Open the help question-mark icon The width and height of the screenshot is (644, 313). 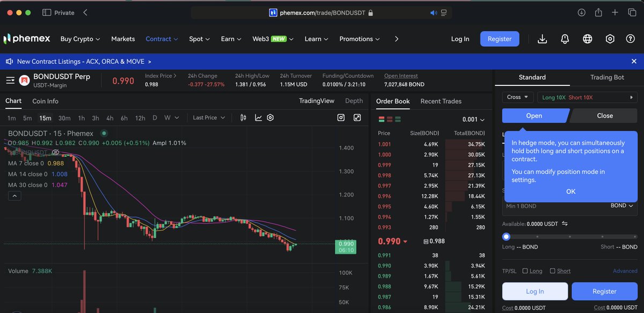click(x=631, y=39)
